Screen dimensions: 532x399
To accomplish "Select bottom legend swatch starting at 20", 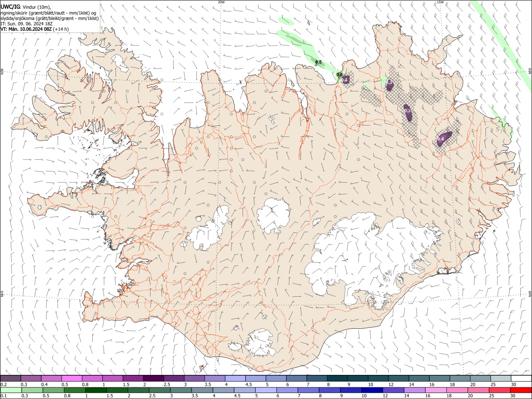I will (478, 390).
